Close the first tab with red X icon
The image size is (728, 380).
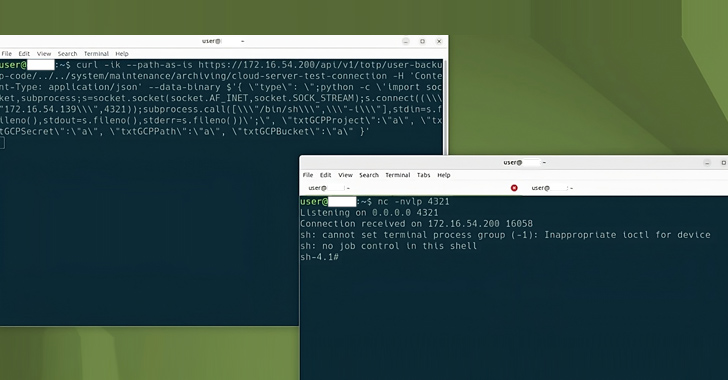pos(514,188)
